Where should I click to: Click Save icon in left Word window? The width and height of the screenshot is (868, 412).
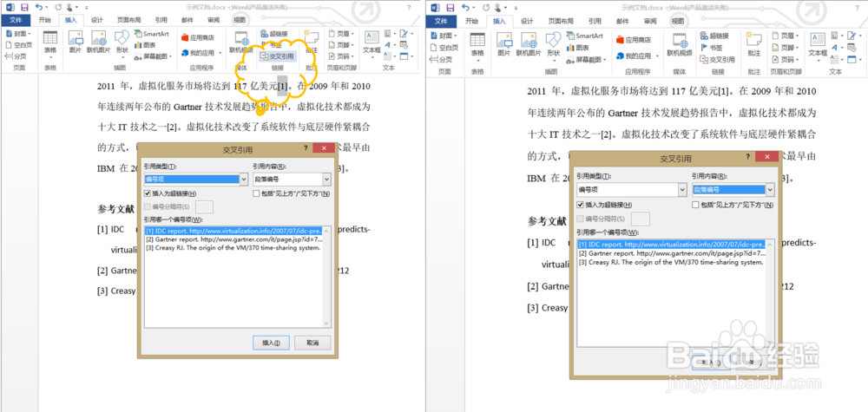point(24,8)
